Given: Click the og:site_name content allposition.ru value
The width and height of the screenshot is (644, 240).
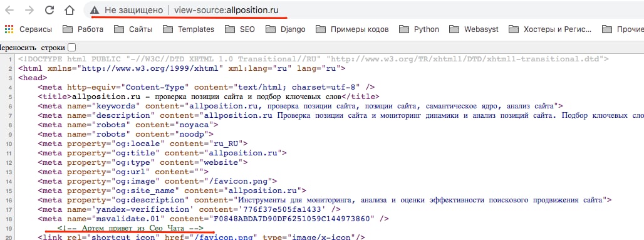Looking at the screenshot, I should (x=263, y=190).
